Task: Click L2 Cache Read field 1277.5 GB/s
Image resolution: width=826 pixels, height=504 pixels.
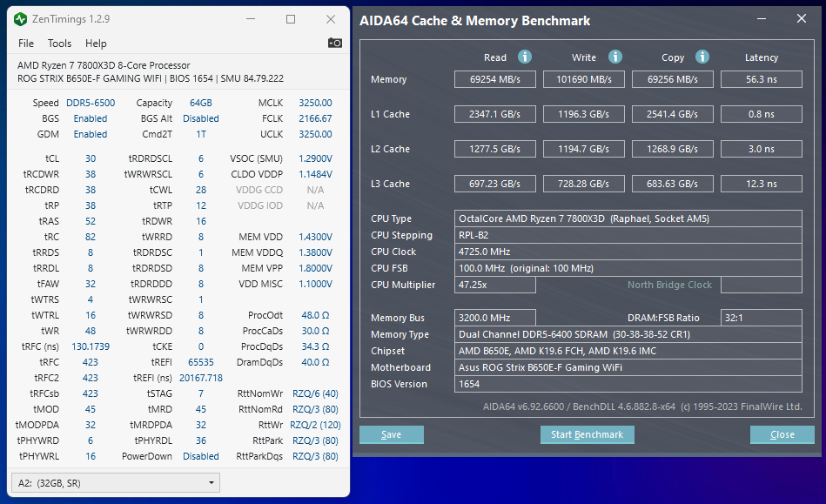Action: [495, 149]
